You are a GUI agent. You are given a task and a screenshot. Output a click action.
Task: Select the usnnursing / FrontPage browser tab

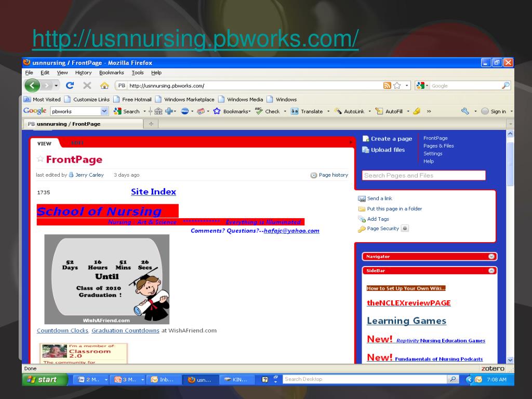(x=83, y=124)
